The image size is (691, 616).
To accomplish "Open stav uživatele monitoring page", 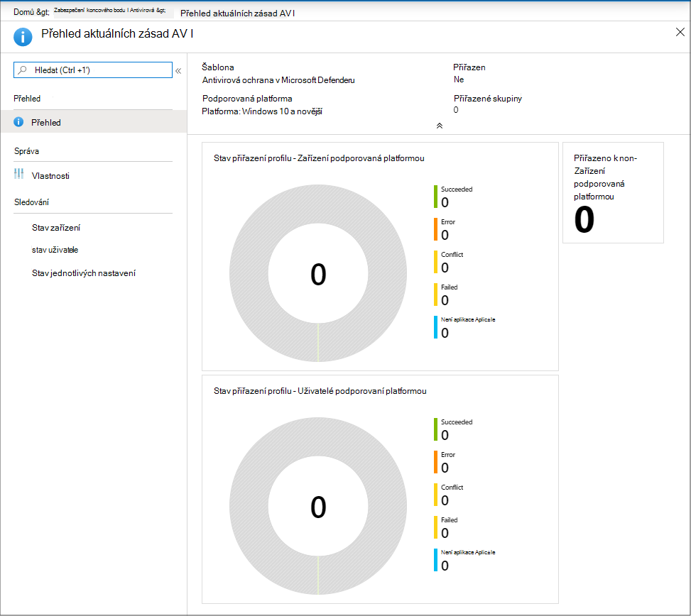I will (55, 250).
